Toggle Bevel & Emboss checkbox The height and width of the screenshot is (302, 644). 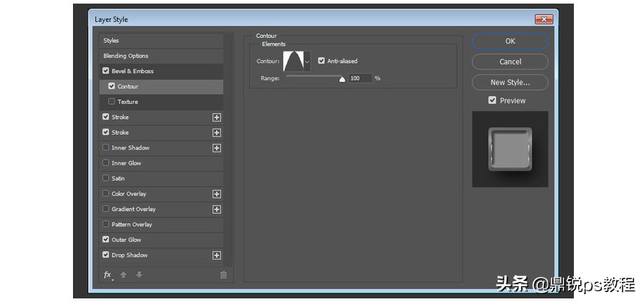[106, 71]
